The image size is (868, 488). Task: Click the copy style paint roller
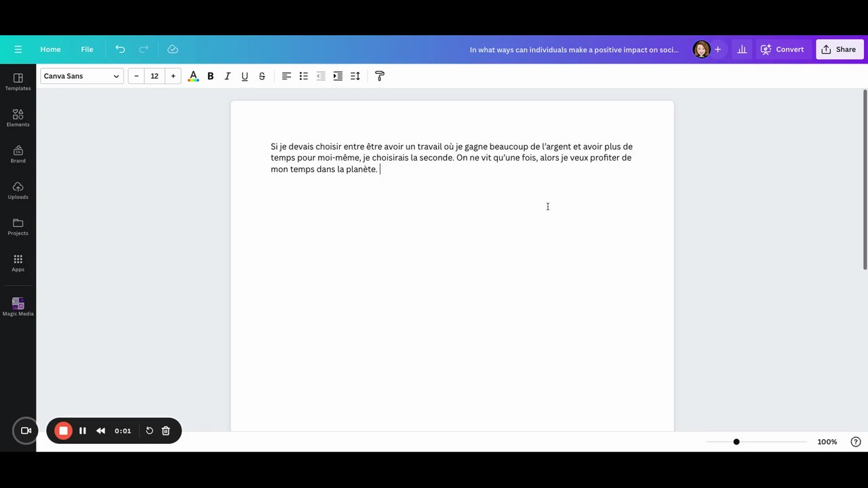pos(380,76)
